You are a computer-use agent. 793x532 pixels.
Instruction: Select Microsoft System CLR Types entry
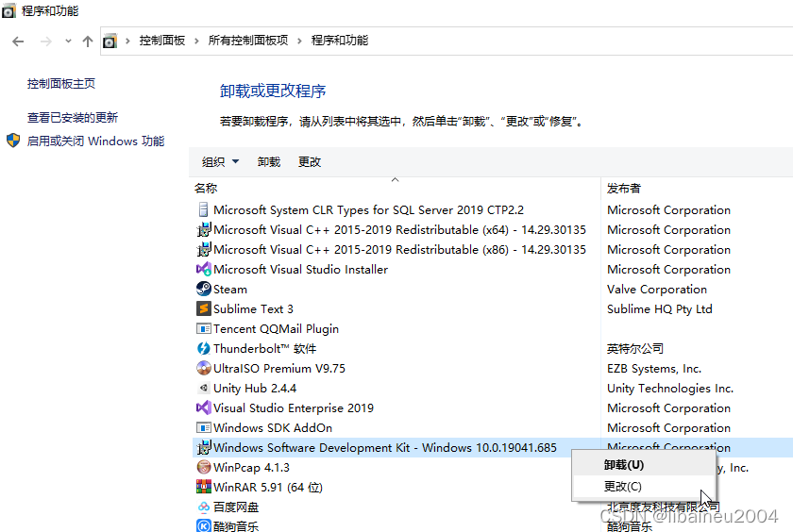point(369,210)
